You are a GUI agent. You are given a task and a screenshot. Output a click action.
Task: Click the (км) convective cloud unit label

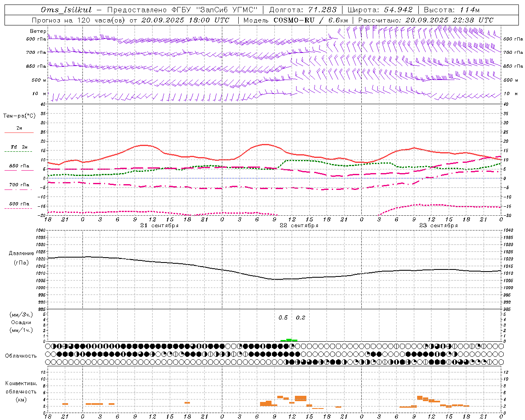tap(21, 399)
